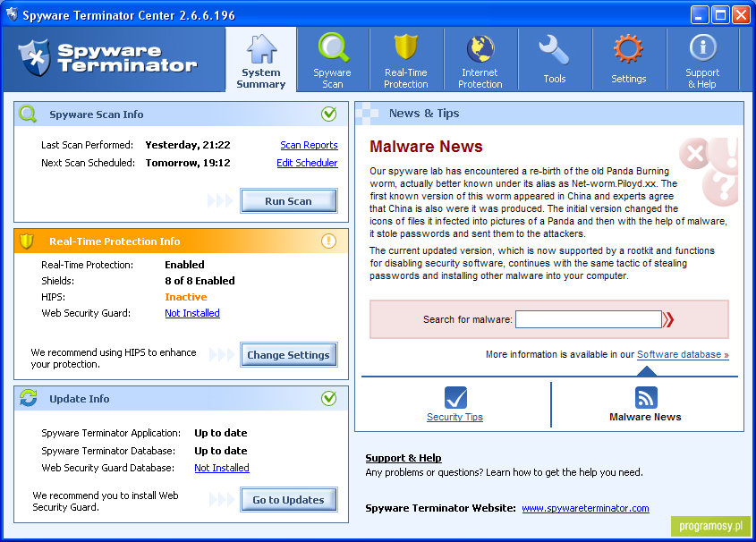Click the Malware News RSS icon

click(x=646, y=397)
